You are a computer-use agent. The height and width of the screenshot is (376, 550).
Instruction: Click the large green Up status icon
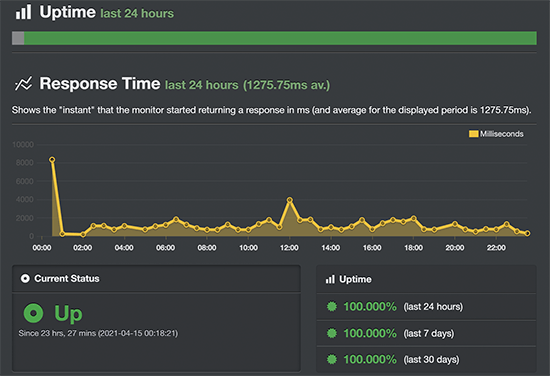[33, 313]
